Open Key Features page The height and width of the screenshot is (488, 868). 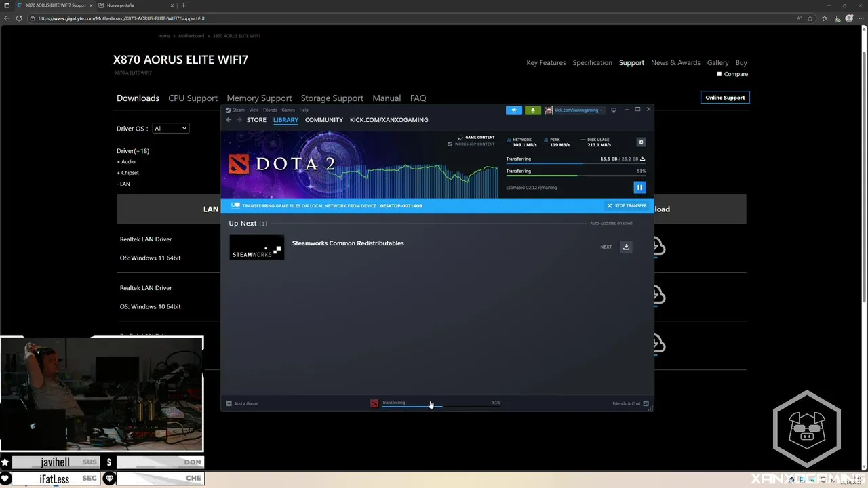pos(546,62)
